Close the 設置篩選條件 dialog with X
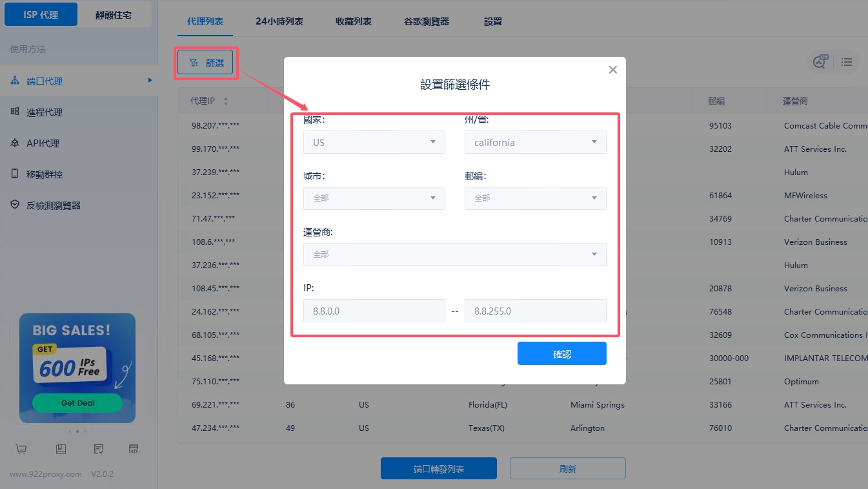This screenshot has width=868, height=489. point(612,70)
